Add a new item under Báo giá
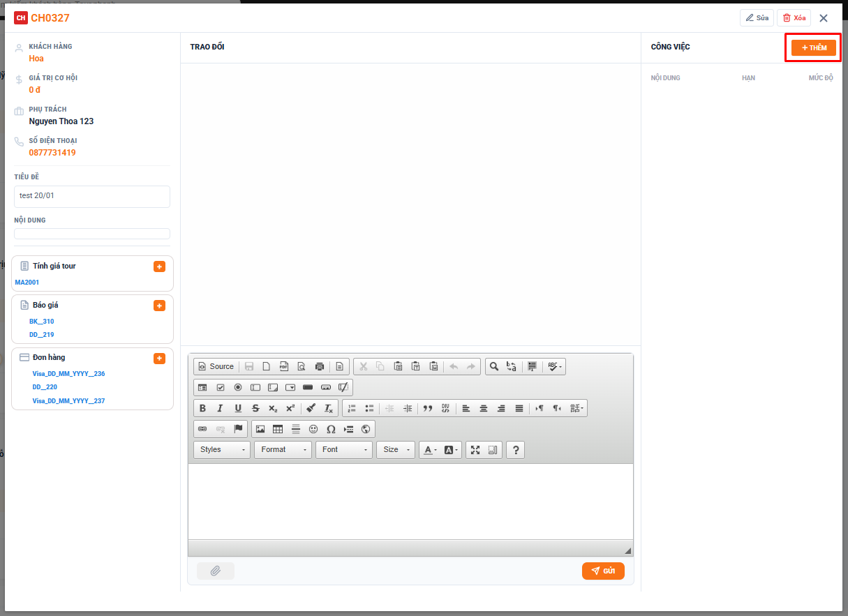The image size is (848, 616). coord(159,306)
